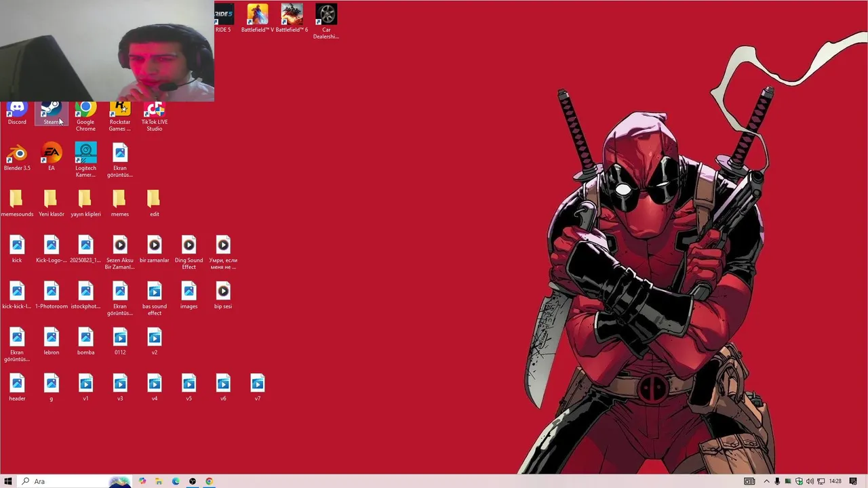Expand the hidden system tray icons

(x=767, y=481)
